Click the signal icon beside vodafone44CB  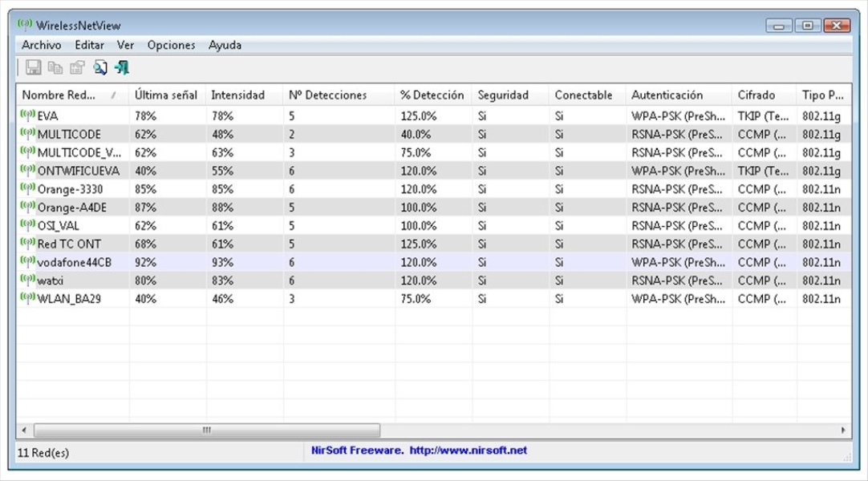click(x=27, y=261)
